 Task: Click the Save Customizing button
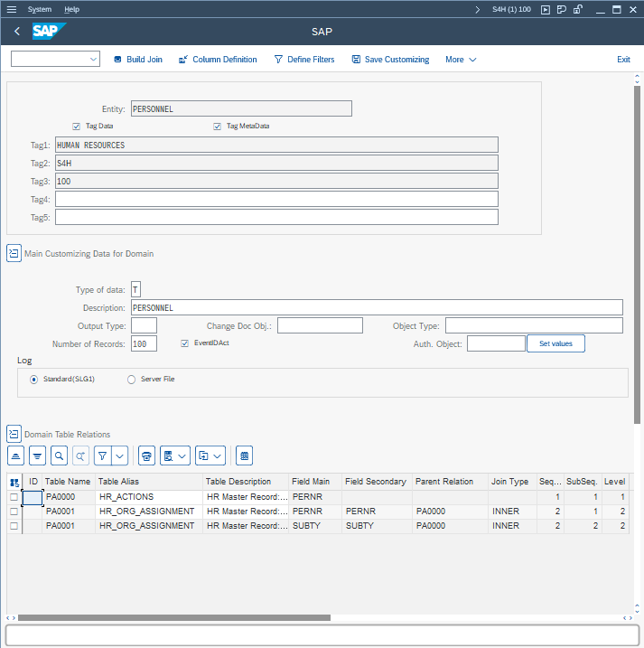pyautogui.click(x=390, y=60)
